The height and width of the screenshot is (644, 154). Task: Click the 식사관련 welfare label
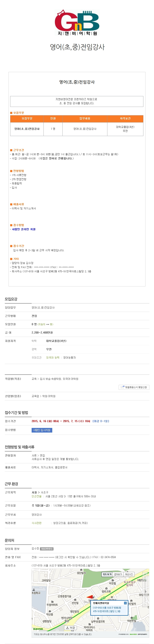tap(36, 523)
